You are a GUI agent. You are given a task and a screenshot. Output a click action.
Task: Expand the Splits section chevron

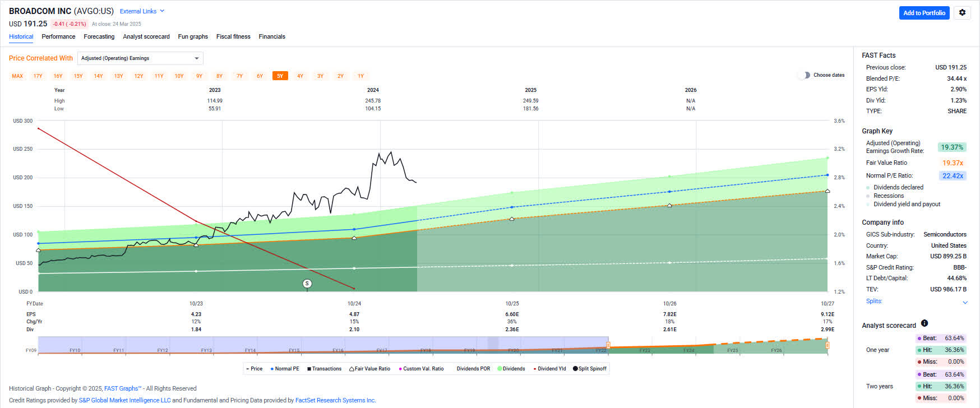click(965, 302)
